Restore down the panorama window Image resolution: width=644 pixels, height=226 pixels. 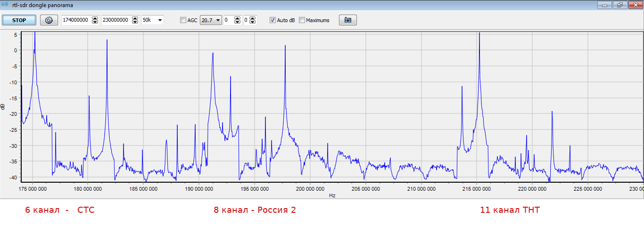620,5
